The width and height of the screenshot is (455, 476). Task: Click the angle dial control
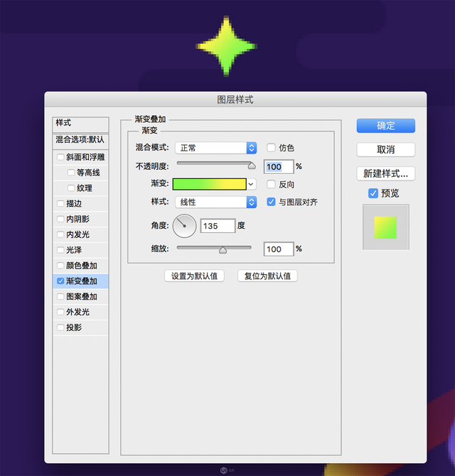pyautogui.click(x=184, y=226)
